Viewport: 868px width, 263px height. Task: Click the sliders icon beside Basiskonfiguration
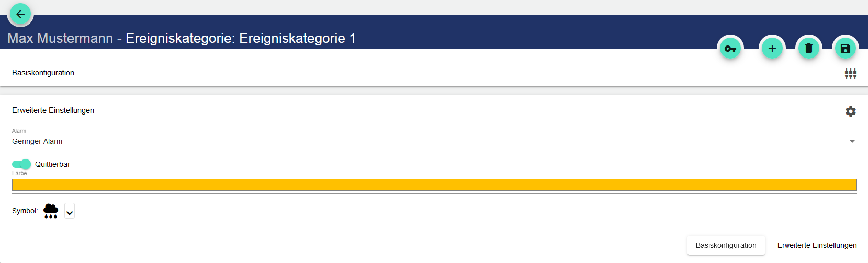(x=850, y=74)
